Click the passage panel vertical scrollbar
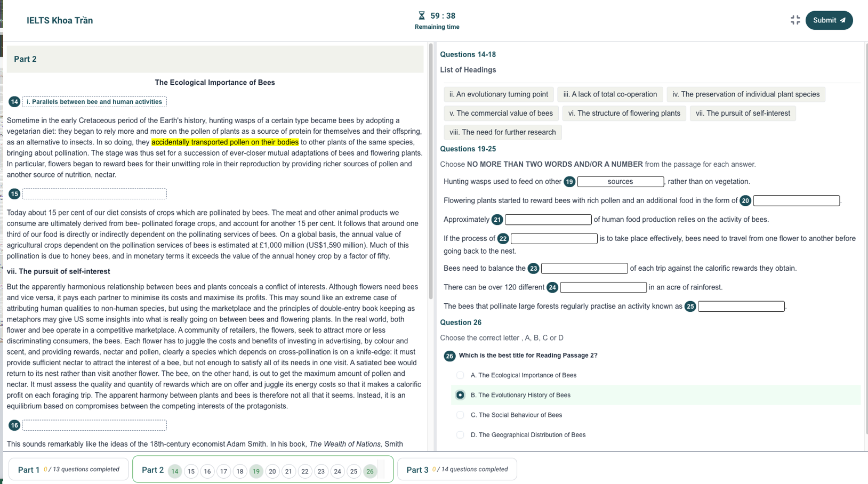This screenshot has width=868, height=484. click(431, 171)
